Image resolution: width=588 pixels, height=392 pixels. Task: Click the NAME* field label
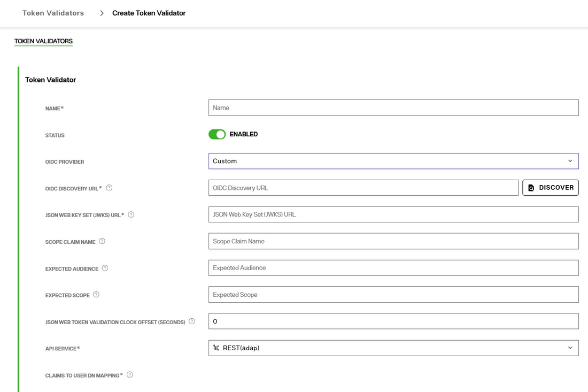[55, 109]
